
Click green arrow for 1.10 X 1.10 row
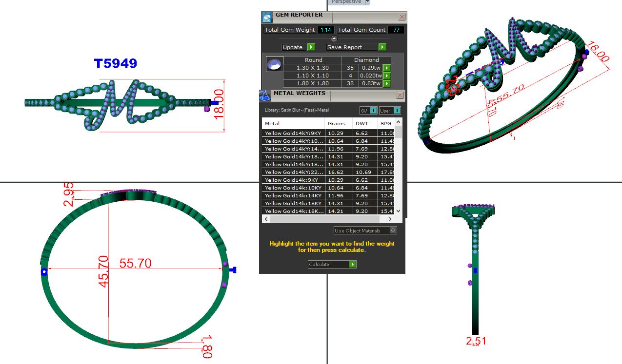point(387,76)
